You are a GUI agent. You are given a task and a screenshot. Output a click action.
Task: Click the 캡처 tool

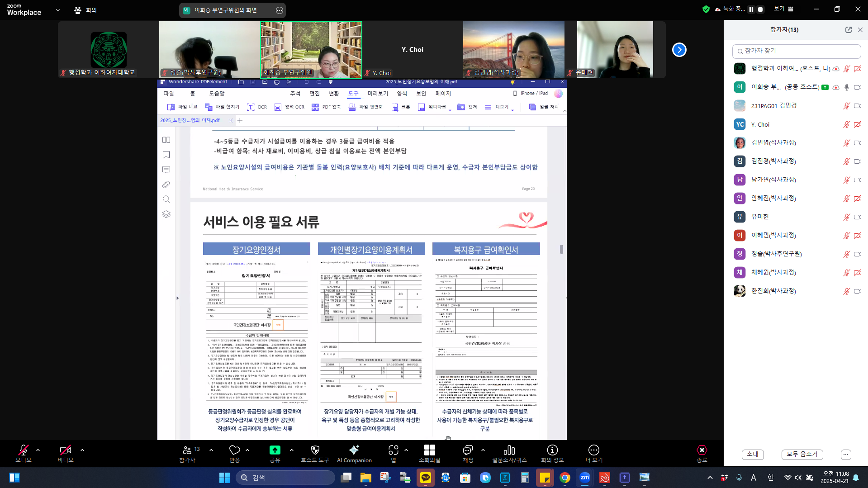[x=467, y=107]
